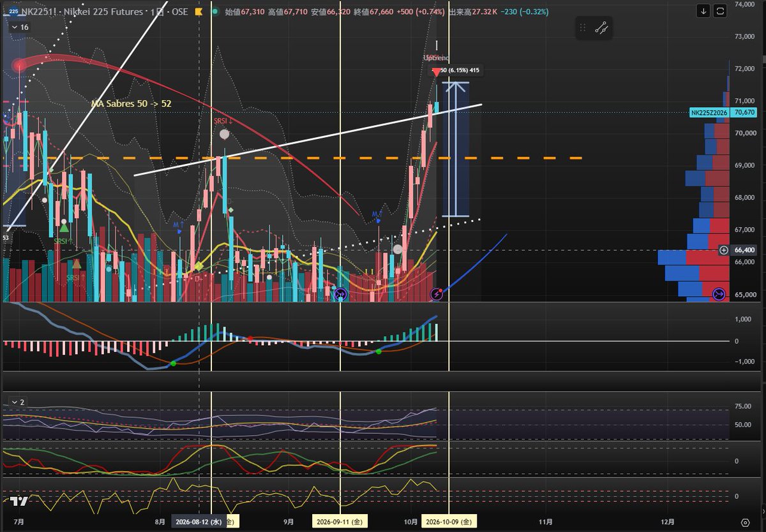Click the yellow flag icon beside OSE
This screenshot has height=532, width=766.
(x=199, y=12)
